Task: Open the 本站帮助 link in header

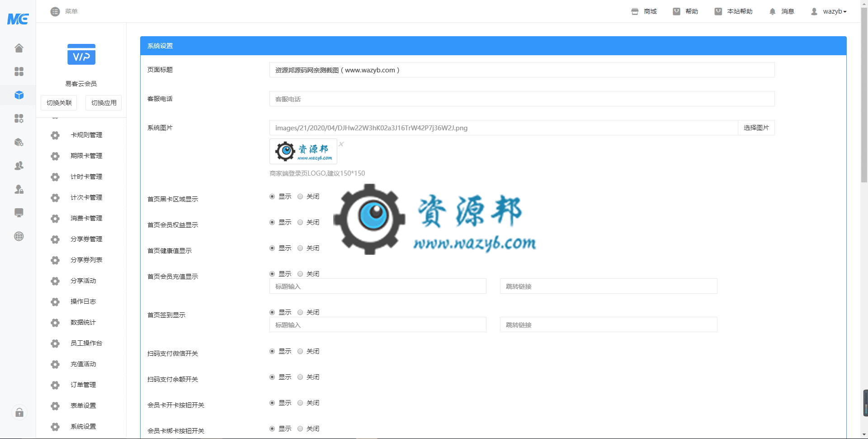Action: point(733,11)
